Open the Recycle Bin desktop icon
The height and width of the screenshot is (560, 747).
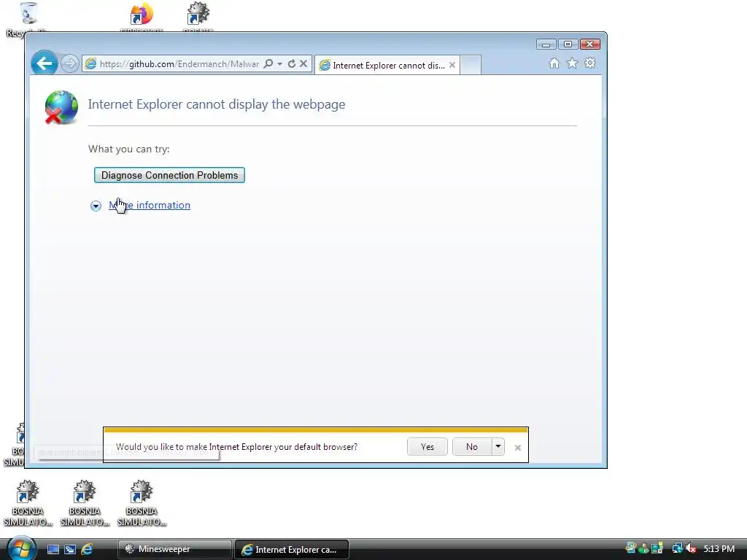(28, 19)
